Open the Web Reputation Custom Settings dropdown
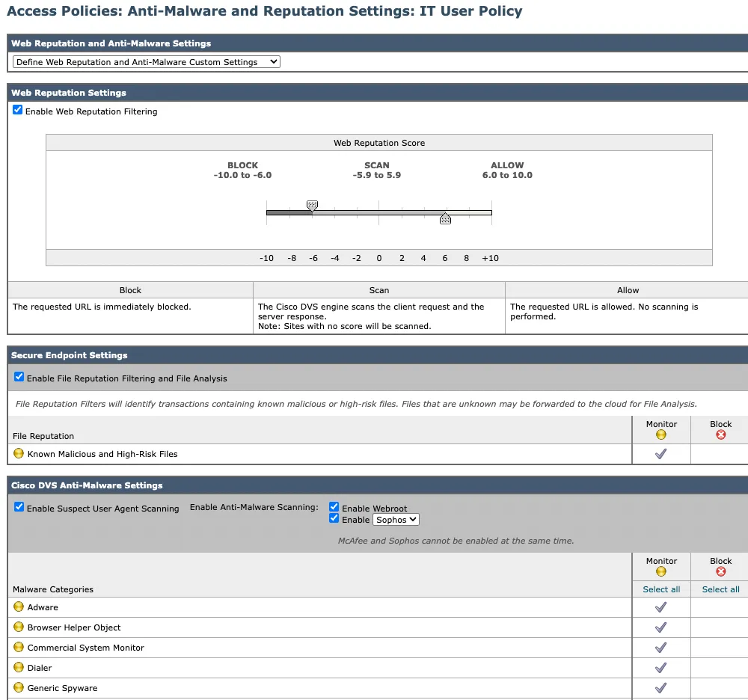This screenshot has width=748, height=700. pos(147,62)
